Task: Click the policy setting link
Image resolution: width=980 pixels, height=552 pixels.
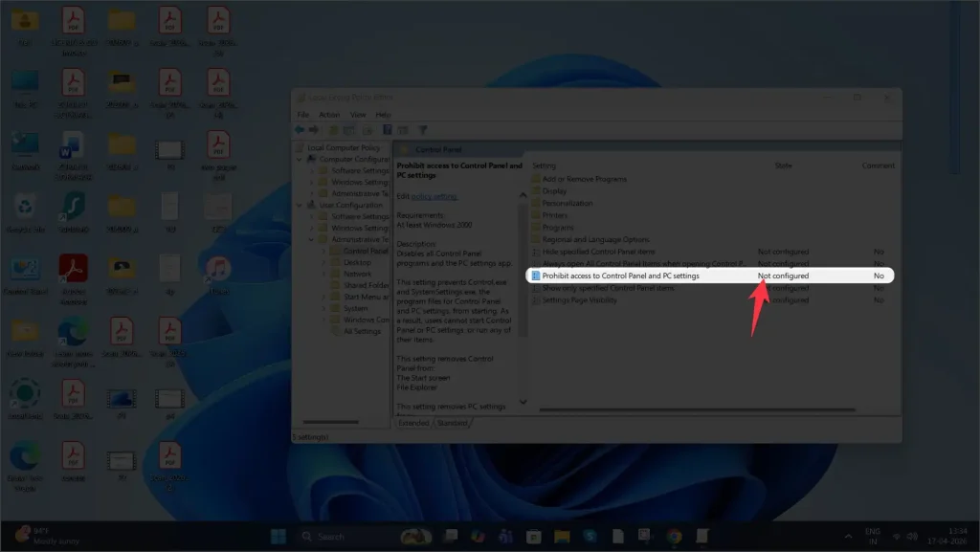Action: [x=434, y=196]
